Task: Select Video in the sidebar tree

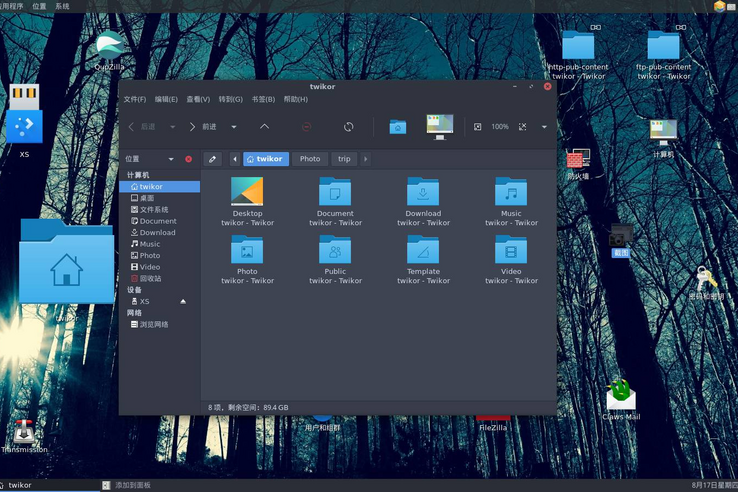Action: [149, 267]
